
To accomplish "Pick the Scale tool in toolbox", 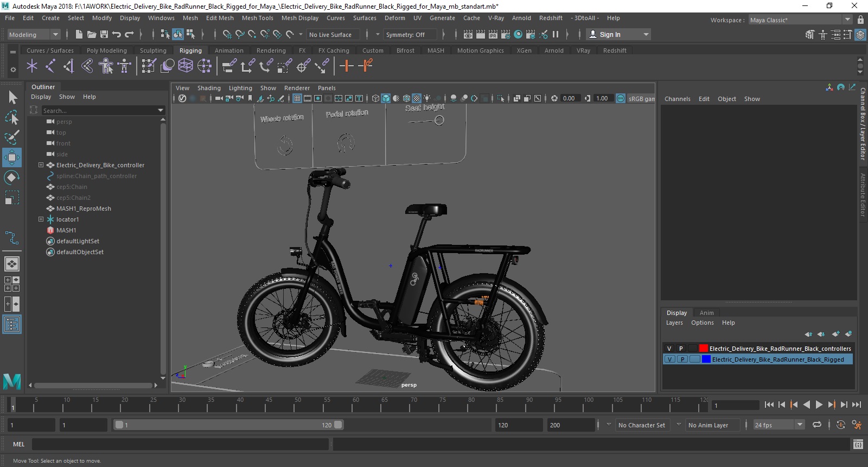I will tap(12, 197).
